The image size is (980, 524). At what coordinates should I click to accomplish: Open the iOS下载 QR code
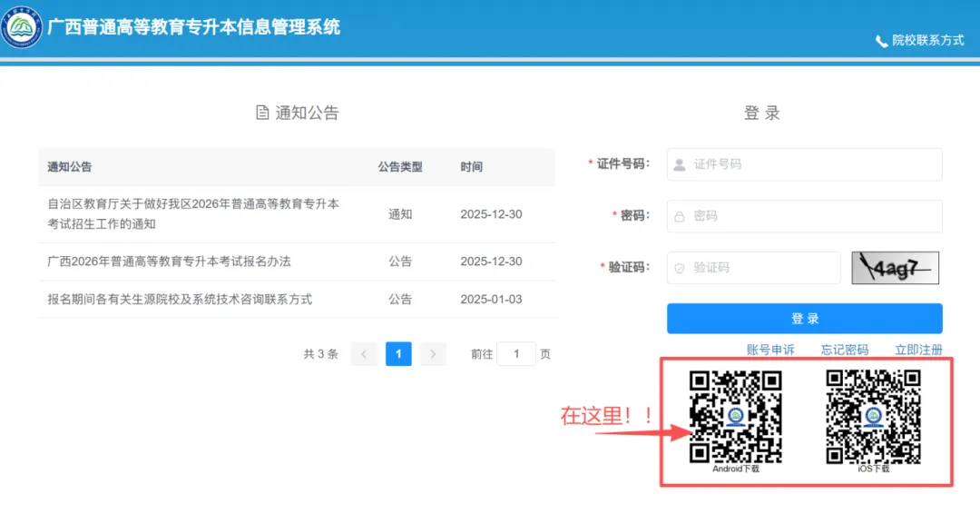pyautogui.click(x=873, y=417)
